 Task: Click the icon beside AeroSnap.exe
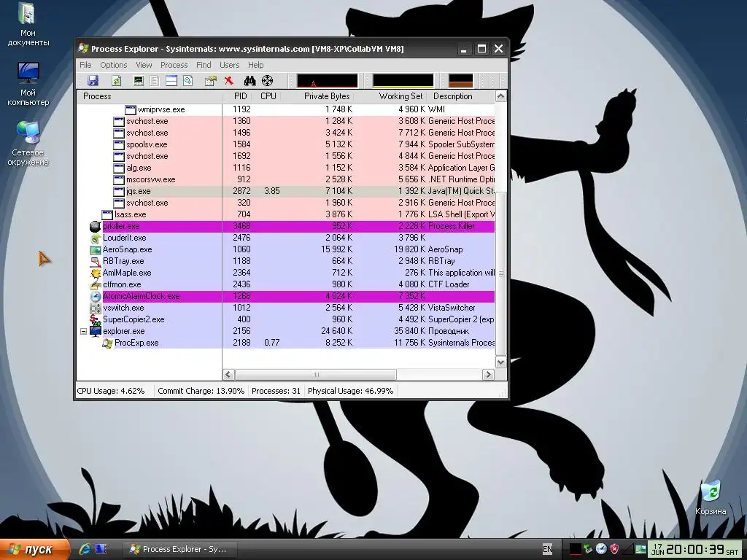(96, 249)
